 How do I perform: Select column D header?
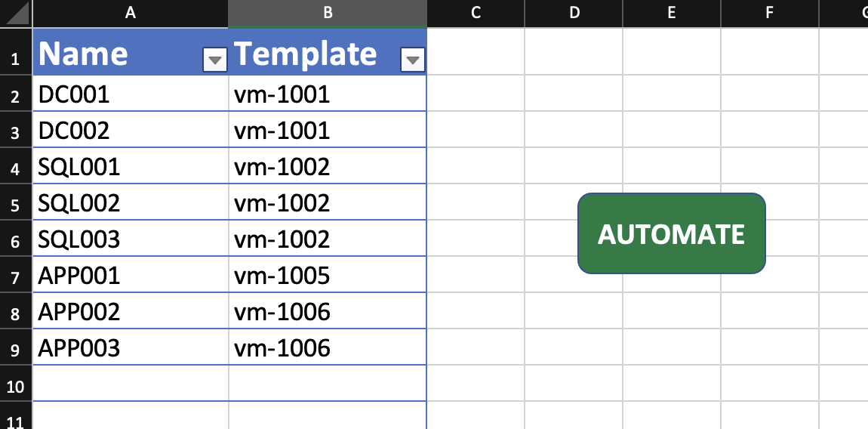574,14
